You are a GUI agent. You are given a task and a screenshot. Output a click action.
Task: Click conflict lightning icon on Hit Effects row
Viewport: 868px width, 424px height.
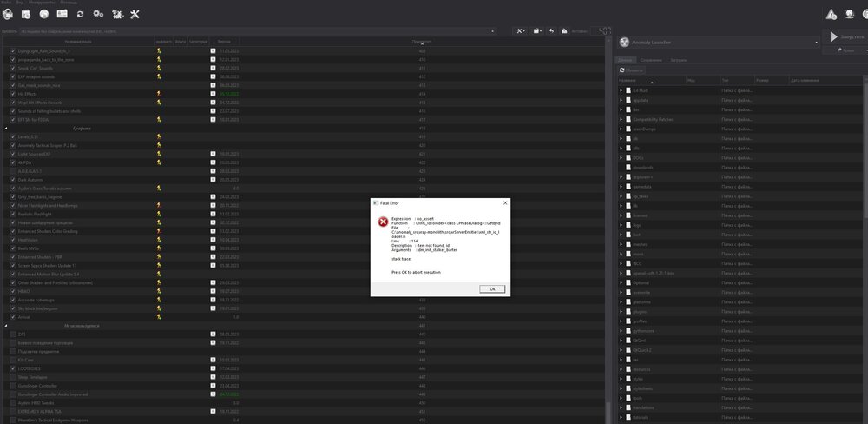(159, 94)
